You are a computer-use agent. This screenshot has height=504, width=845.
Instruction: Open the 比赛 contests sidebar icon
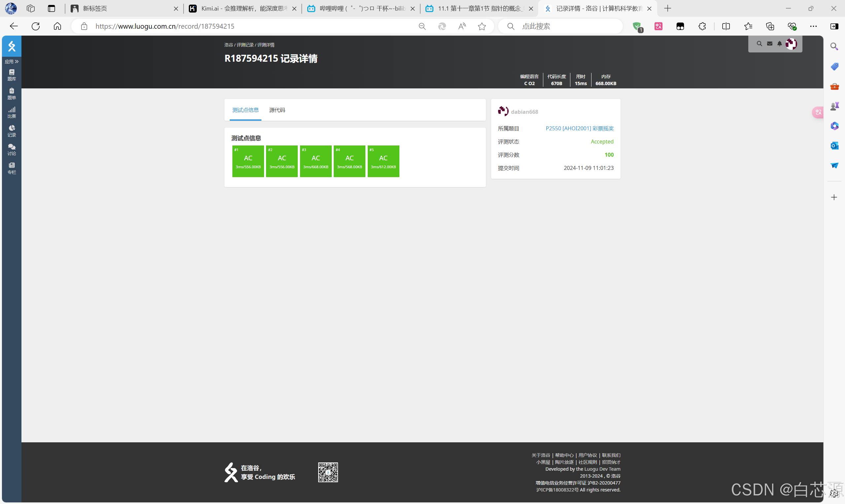12,112
